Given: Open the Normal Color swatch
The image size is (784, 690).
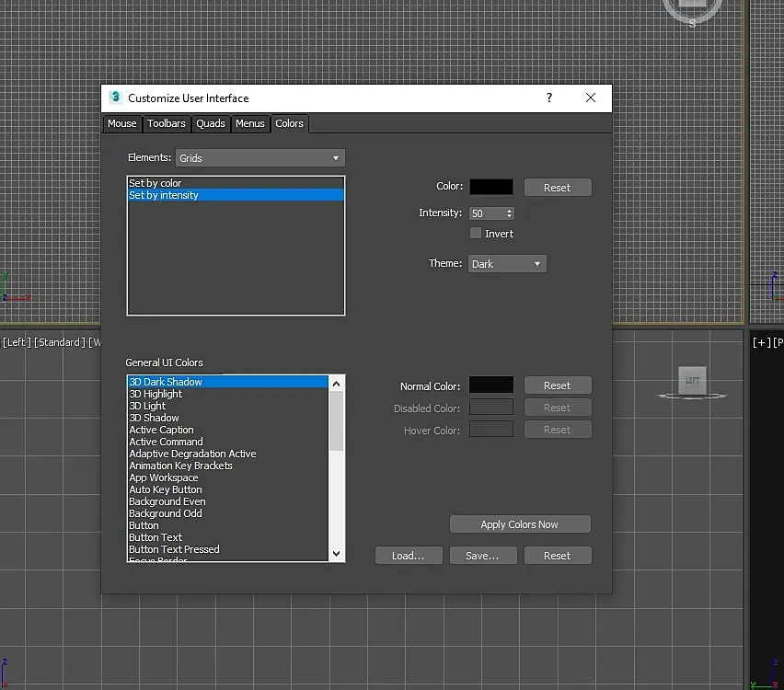Looking at the screenshot, I should 491,385.
